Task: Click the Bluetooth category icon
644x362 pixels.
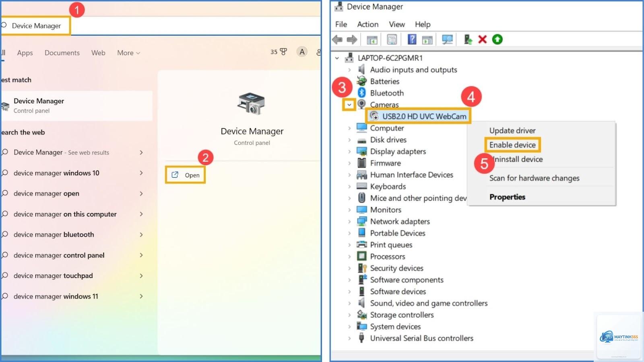Action: tap(361, 93)
